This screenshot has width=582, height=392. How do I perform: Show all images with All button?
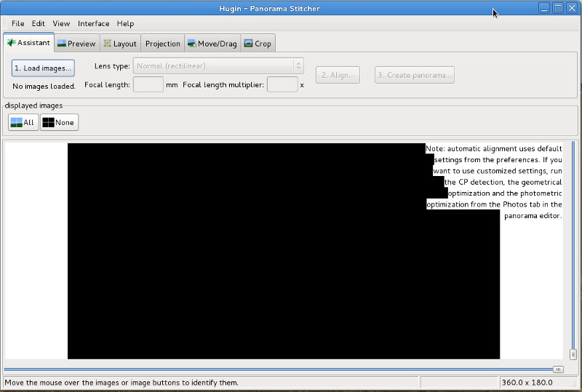pyautogui.click(x=23, y=122)
